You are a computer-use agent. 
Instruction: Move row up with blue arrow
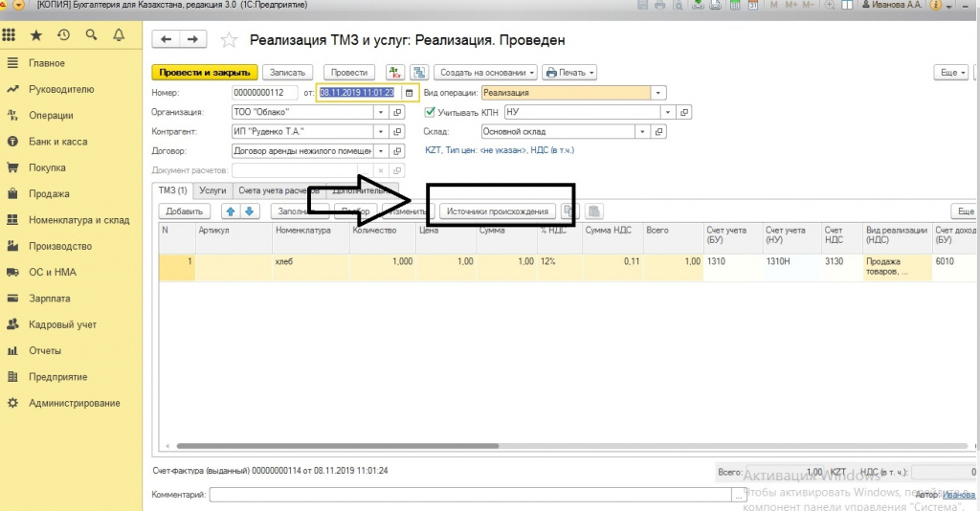tap(231, 211)
